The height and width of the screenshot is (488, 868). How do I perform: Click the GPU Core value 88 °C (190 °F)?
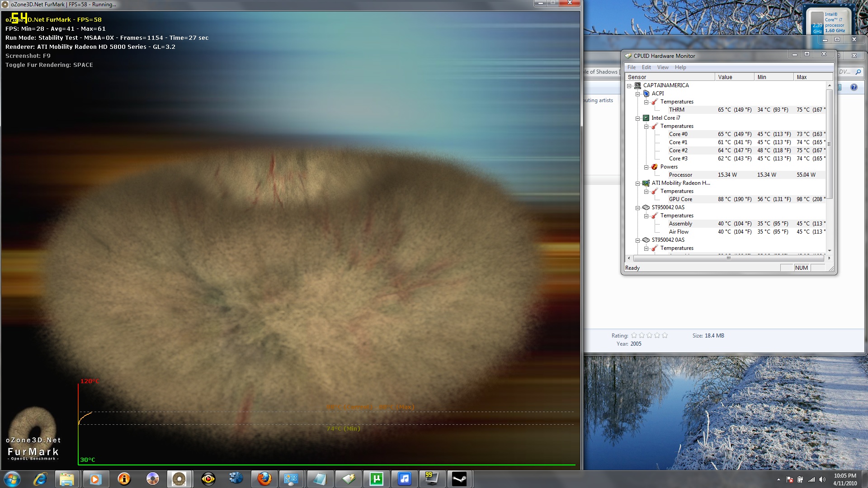point(735,199)
